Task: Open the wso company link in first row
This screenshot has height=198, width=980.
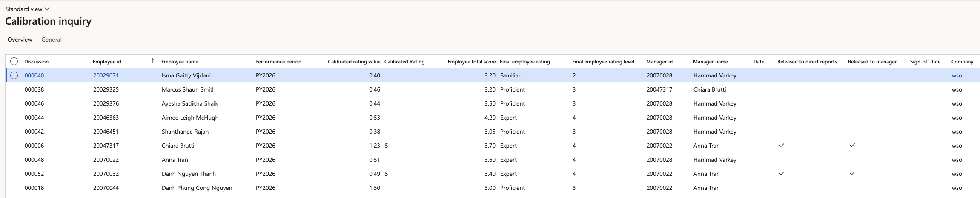Action: tap(957, 75)
